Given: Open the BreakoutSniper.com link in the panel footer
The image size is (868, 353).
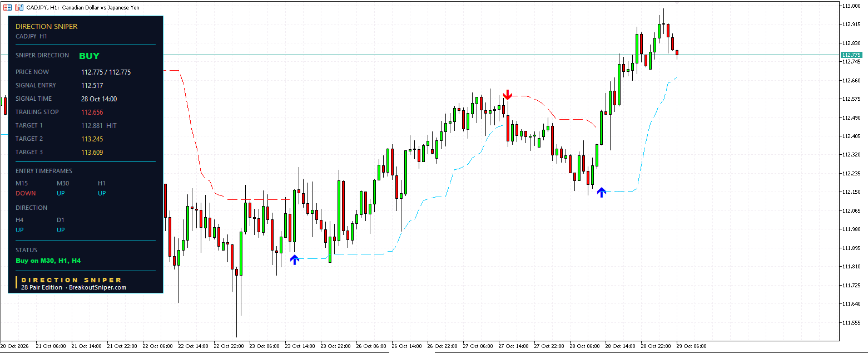Looking at the screenshot, I should coord(98,288).
